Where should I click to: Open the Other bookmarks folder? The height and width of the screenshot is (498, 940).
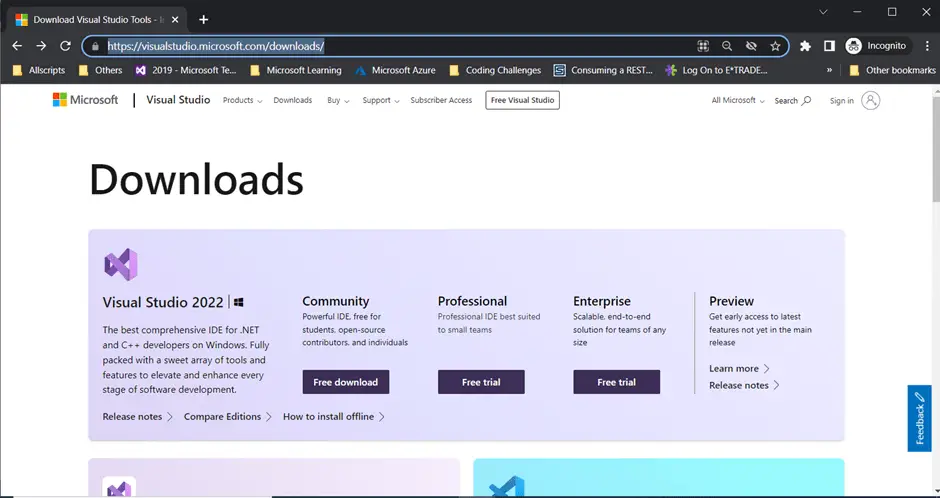[x=892, y=70]
